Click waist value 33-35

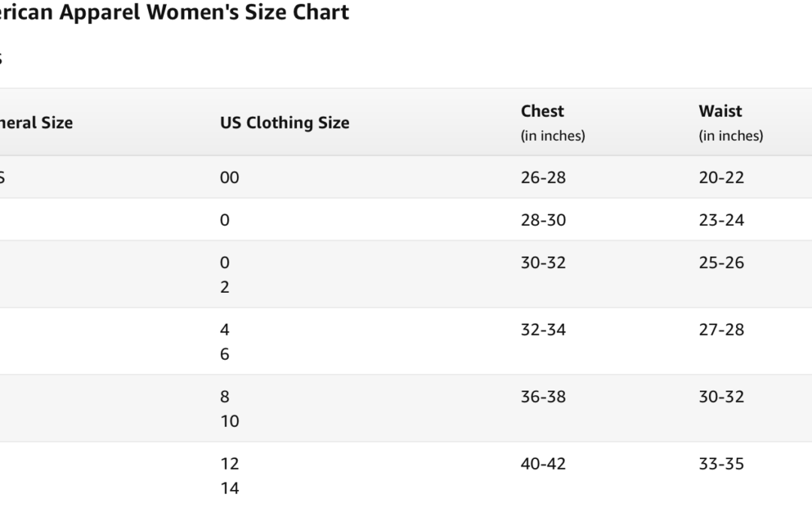tap(721, 464)
